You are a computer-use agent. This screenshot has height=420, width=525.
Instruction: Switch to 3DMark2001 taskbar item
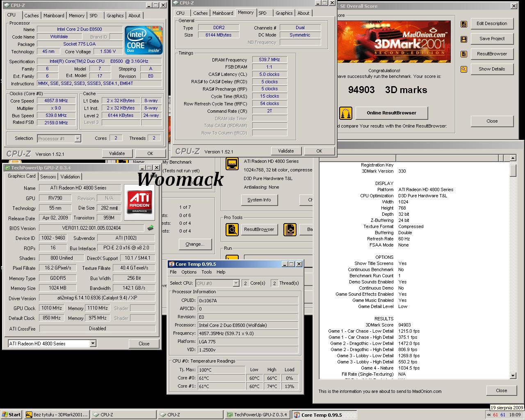point(57,415)
